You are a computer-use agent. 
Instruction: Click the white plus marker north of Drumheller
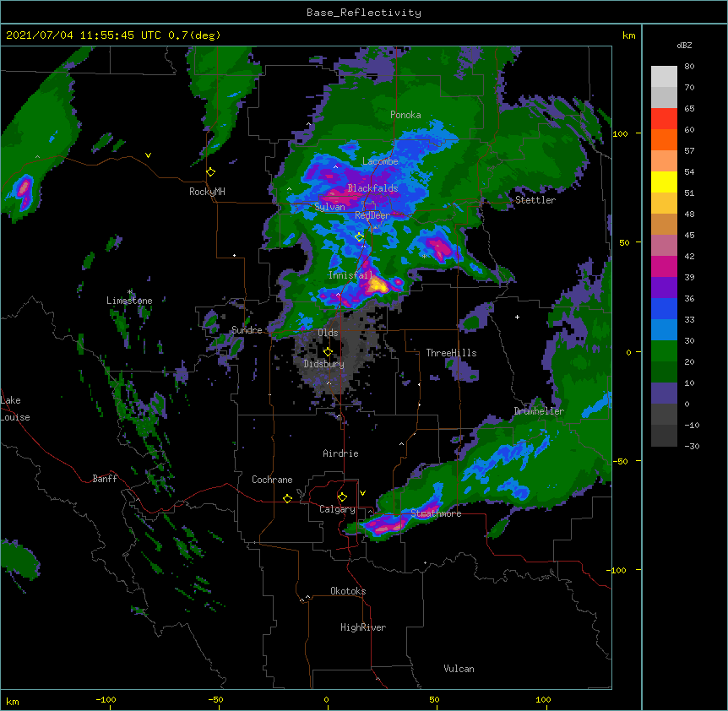coord(517,317)
